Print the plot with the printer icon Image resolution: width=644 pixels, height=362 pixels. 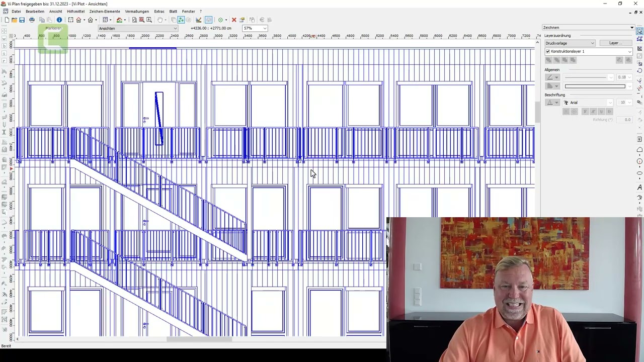pos(32,20)
